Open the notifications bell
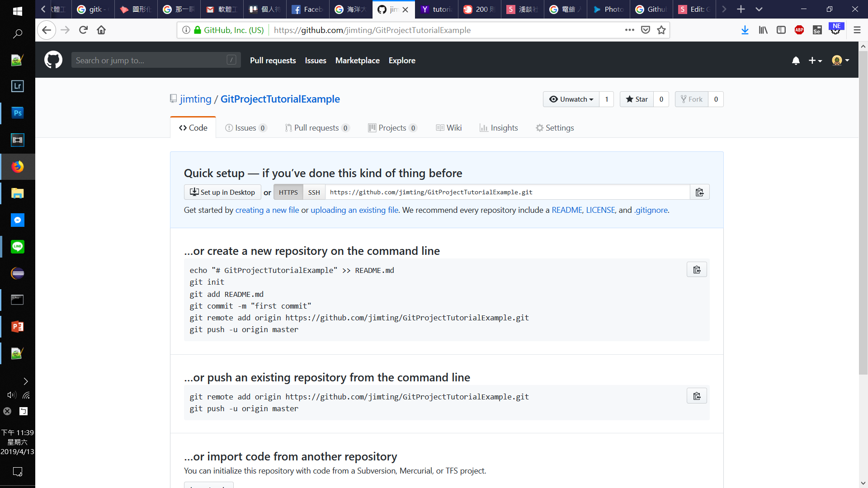The image size is (868, 488). [796, 61]
